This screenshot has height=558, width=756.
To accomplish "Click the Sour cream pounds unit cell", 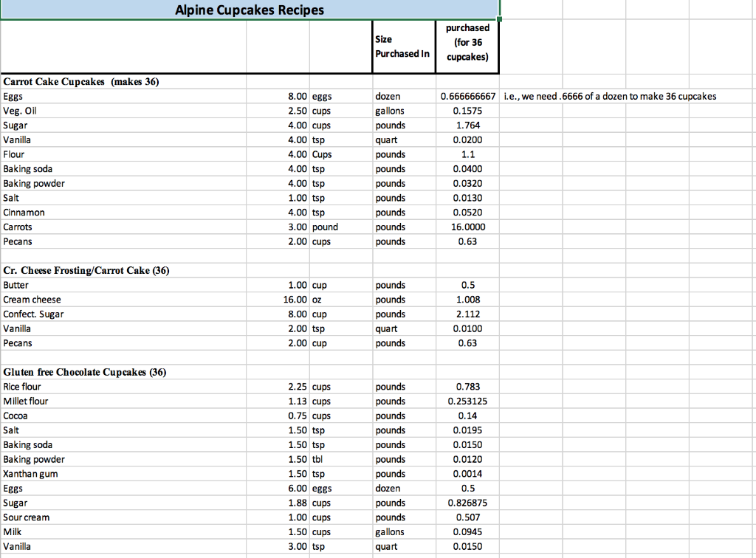I will coord(390,517).
